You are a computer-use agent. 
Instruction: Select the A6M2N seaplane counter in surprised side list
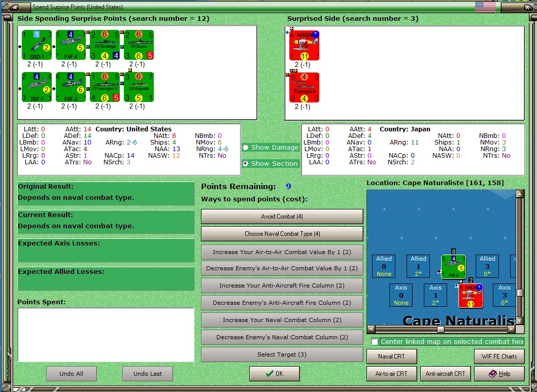tap(304, 45)
